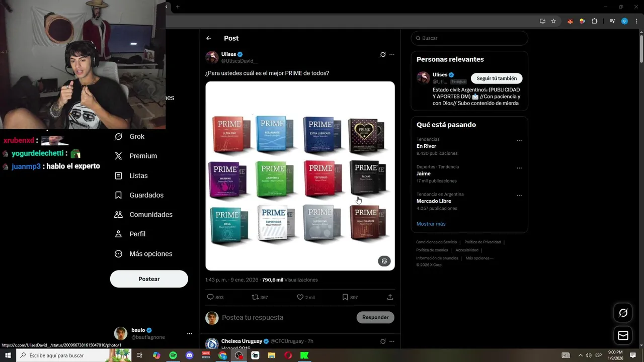This screenshot has height=362, width=644.
Task: Open Premium in the sidebar
Action: click(x=136, y=156)
